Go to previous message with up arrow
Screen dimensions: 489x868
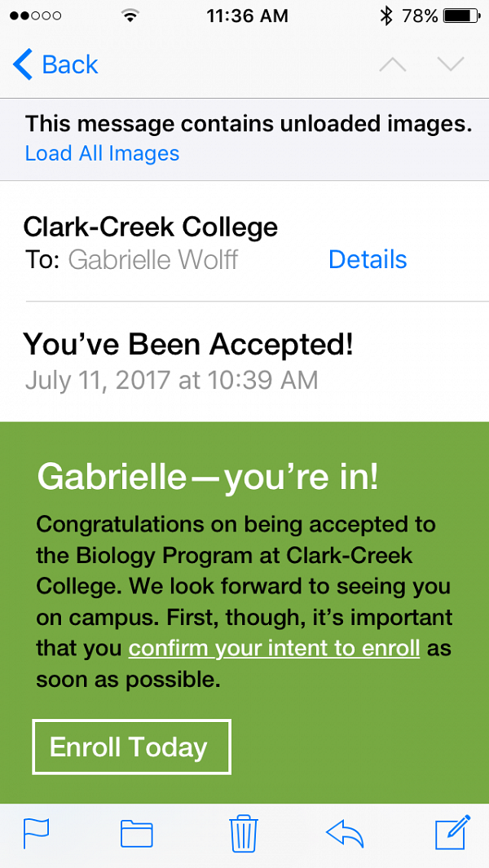click(393, 65)
